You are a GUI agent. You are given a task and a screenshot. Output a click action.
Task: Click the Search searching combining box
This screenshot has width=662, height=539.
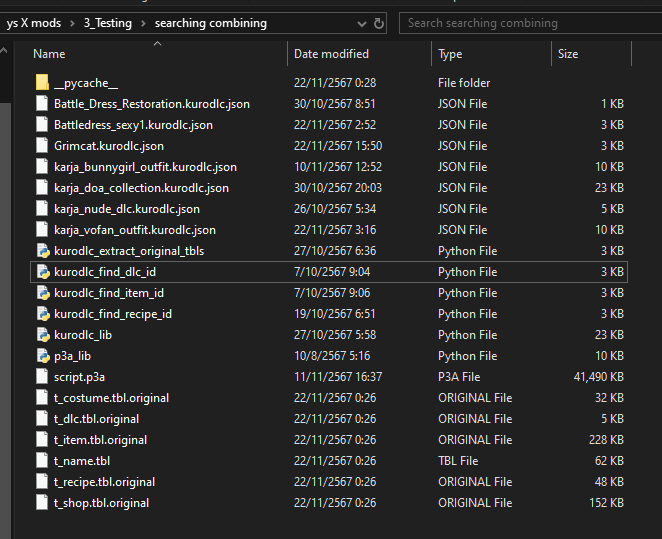(530, 23)
